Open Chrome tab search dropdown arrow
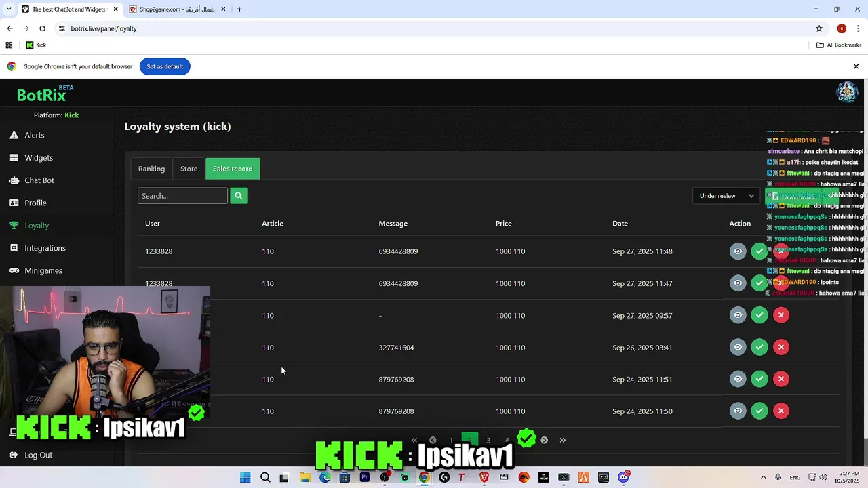Image resolution: width=868 pixels, height=488 pixels. coord(9,9)
